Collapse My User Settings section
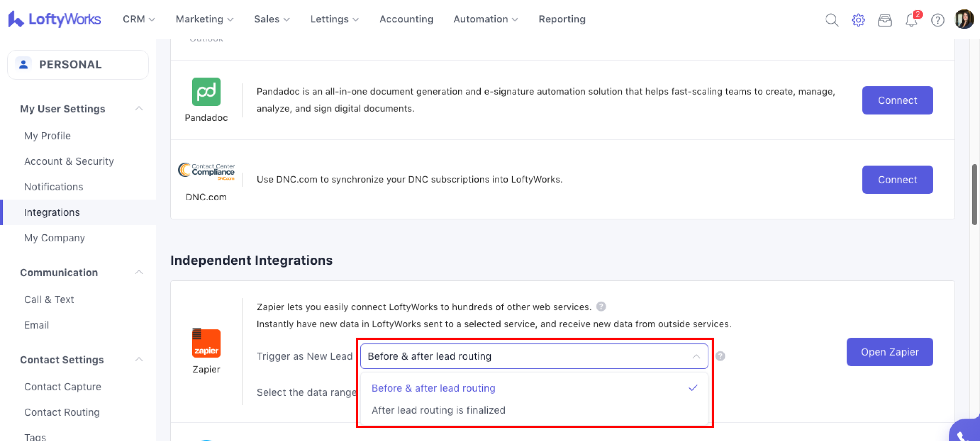The image size is (980, 441). [x=139, y=109]
